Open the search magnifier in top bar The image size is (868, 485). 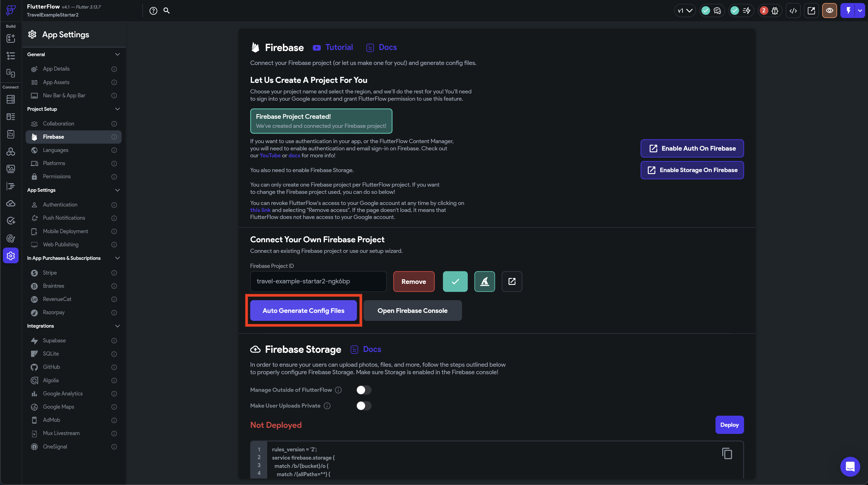tap(166, 10)
